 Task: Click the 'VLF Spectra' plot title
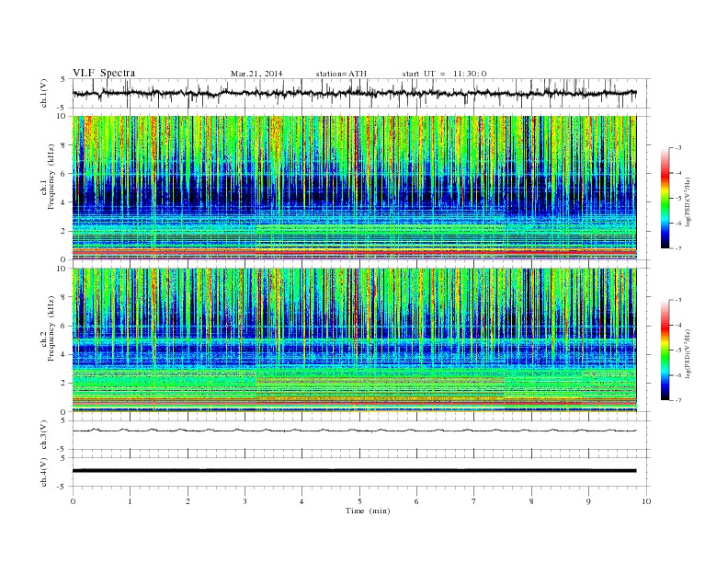(104, 73)
